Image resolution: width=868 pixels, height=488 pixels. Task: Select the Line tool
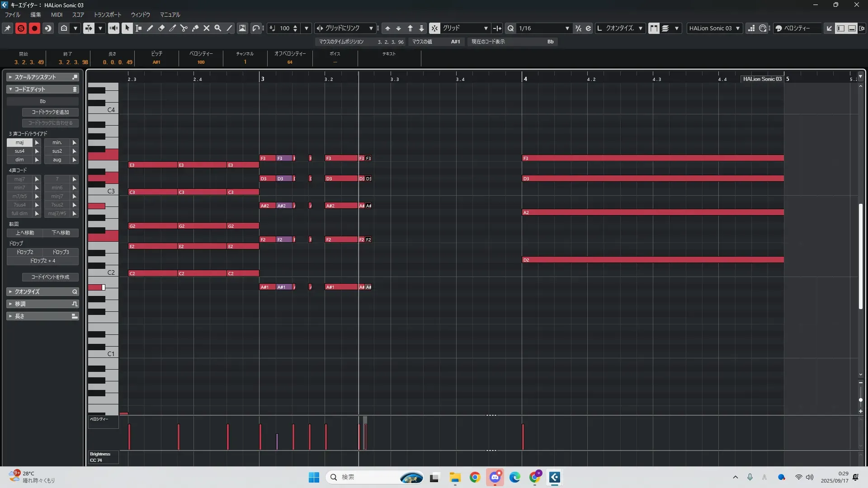229,28
